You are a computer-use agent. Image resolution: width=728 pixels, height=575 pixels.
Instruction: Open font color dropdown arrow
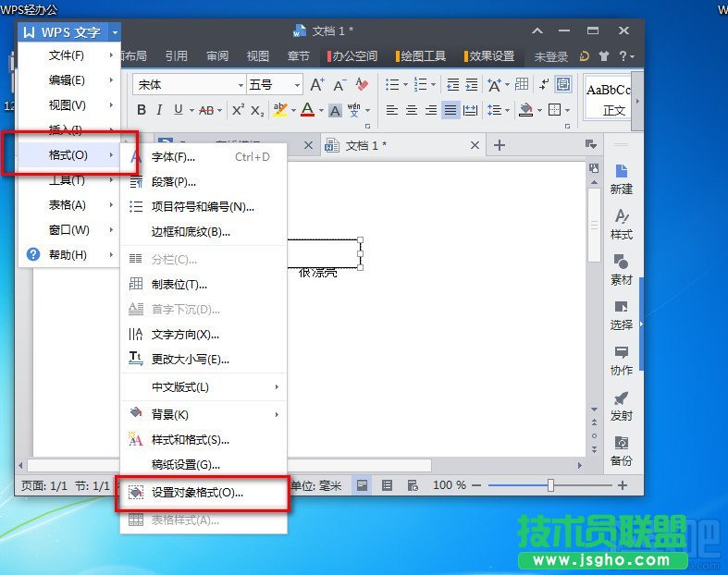click(321, 110)
